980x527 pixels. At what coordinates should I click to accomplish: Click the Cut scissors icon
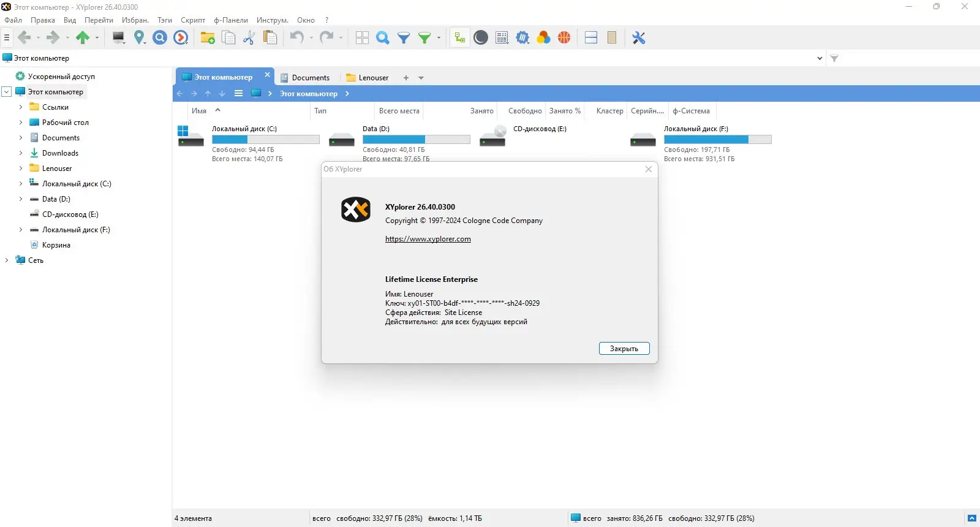coord(249,38)
